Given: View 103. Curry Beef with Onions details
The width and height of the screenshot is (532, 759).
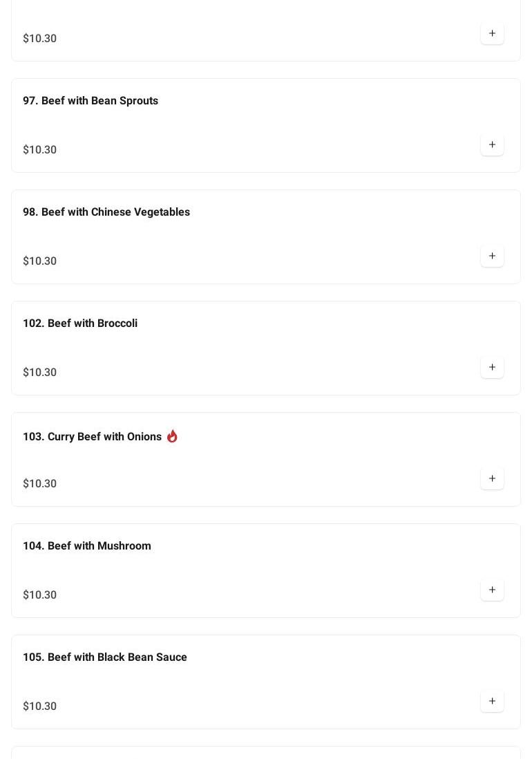Looking at the screenshot, I should coord(92,437).
